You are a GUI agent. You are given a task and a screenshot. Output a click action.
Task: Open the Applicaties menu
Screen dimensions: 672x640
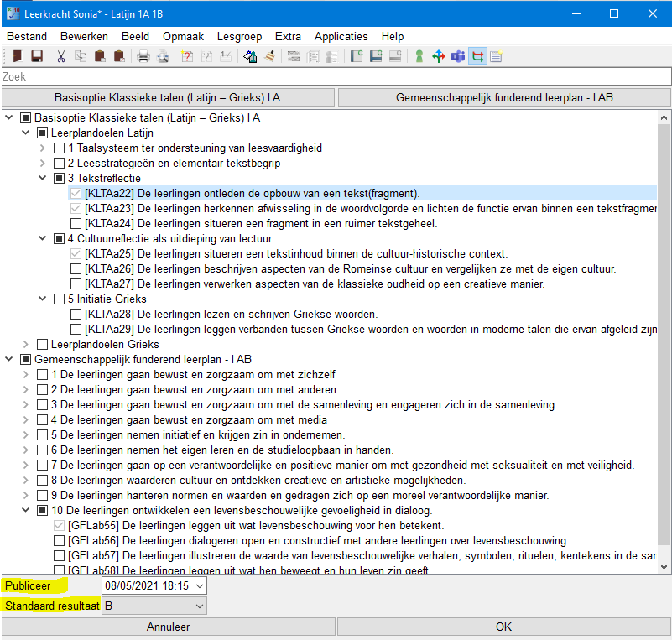(341, 37)
